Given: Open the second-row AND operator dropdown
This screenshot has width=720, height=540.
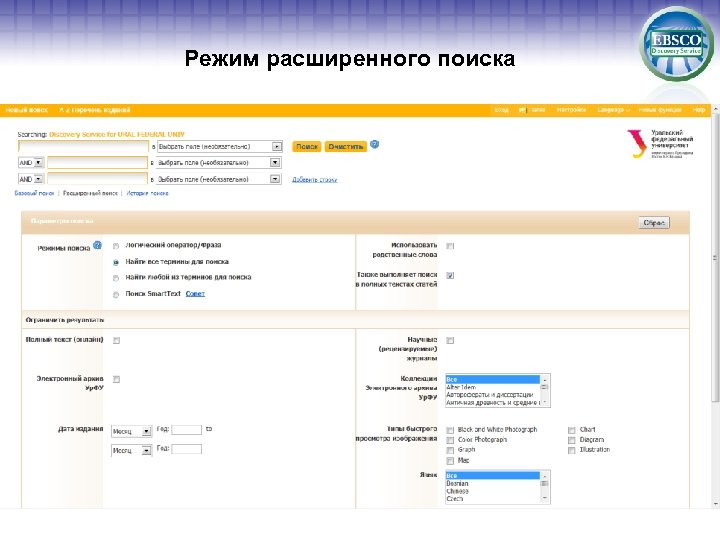Looking at the screenshot, I should 31,163.
